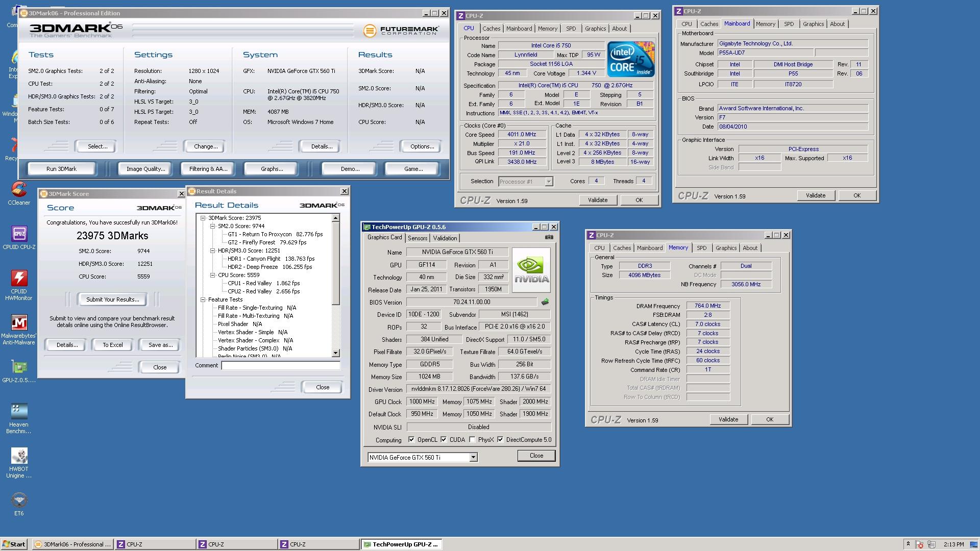Collapse 3DMark Score tree node
The width and height of the screenshot is (980, 551).
coord(203,218)
